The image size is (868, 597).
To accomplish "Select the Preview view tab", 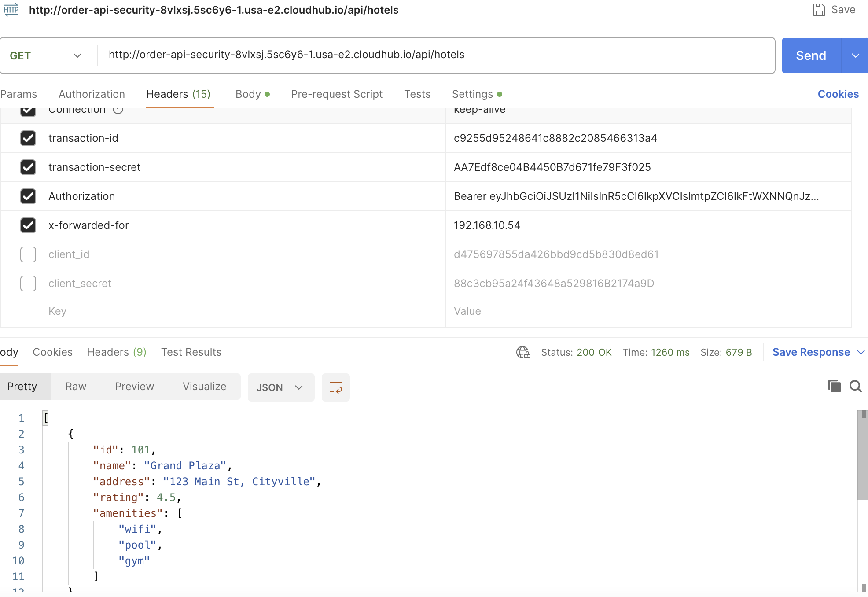I will 134,387.
